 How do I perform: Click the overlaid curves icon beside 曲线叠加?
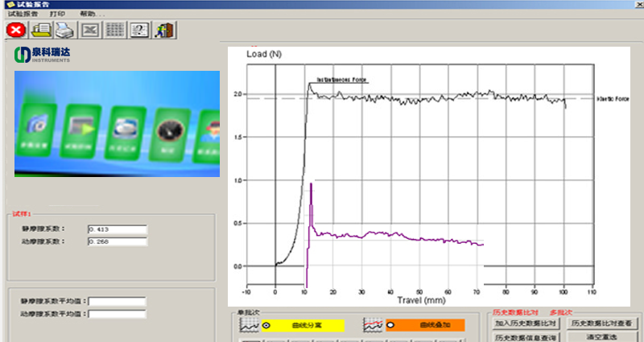point(373,324)
